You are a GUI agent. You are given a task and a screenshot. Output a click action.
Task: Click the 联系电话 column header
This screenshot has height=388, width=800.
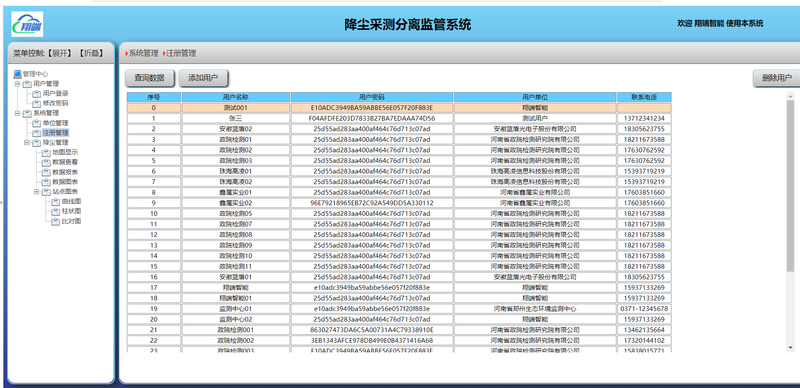pyautogui.click(x=644, y=97)
